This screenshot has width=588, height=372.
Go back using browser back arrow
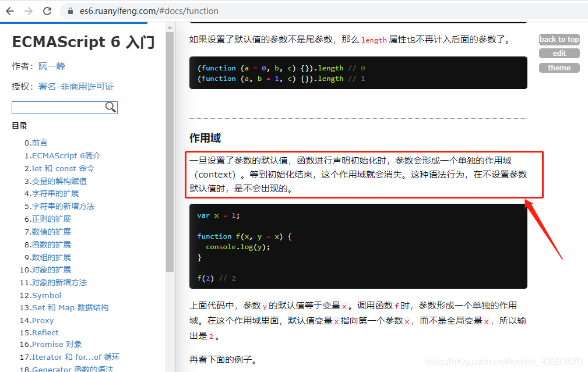(10, 11)
